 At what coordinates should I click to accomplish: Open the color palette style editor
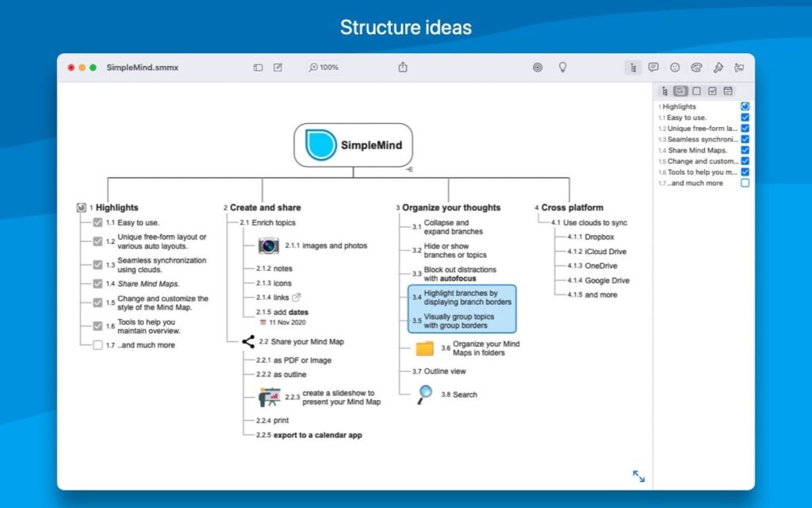[697, 67]
